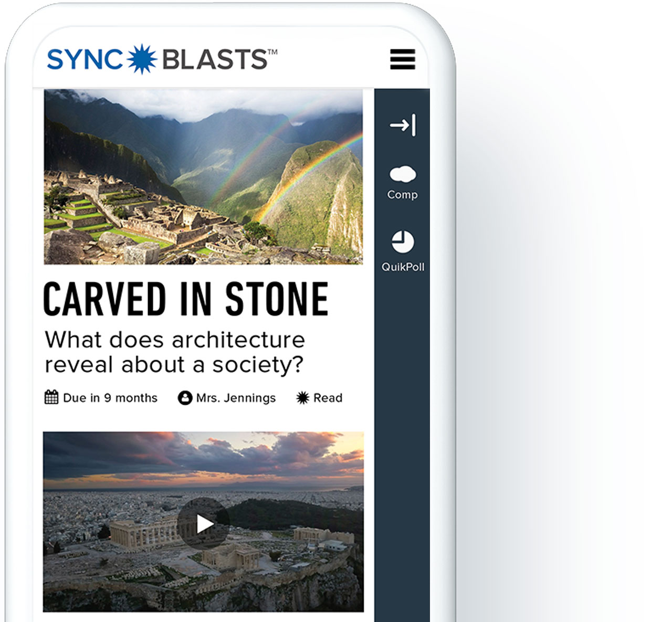Click the Mrs. Jennings teacher name
Screen dimensions: 672x622
(236, 398)
